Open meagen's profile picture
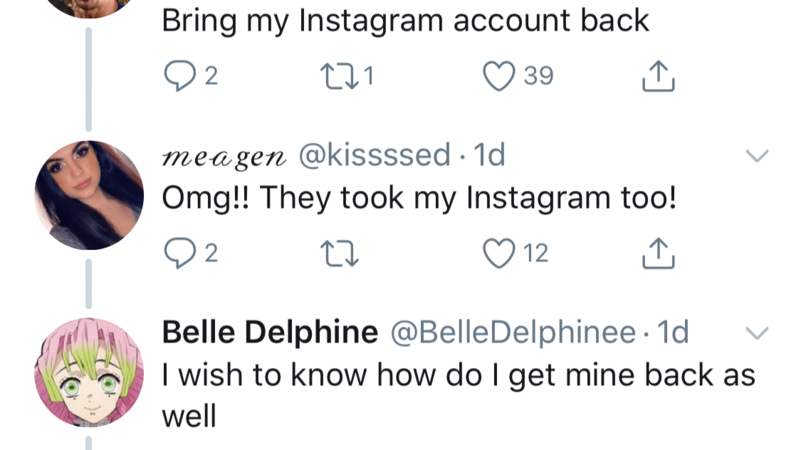Image resolution: width=800 pixels, height=450 pixels. 89,195
